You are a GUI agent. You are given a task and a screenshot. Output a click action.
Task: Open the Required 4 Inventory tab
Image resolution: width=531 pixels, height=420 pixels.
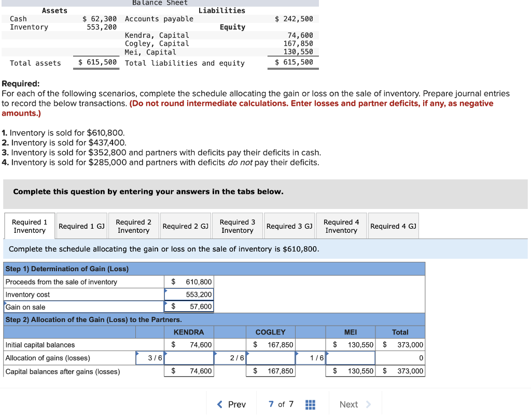[341, 226]
